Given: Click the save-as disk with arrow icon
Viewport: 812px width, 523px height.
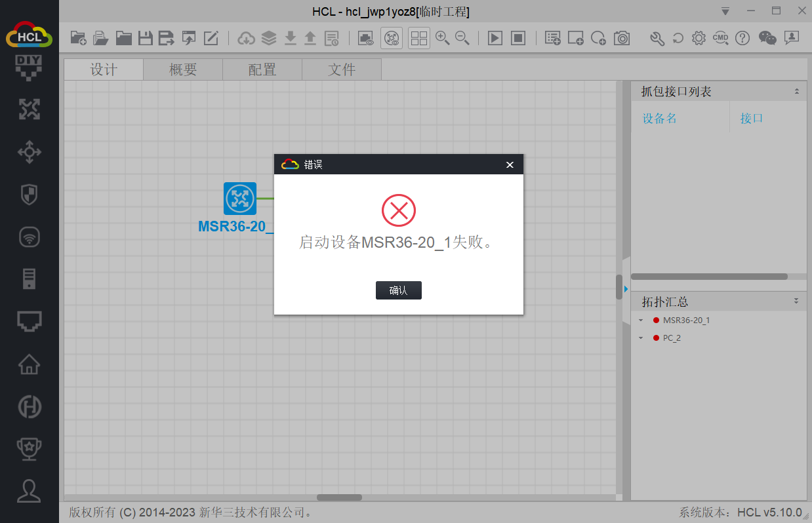Looking at the screenshot, I should click(167, 38).
